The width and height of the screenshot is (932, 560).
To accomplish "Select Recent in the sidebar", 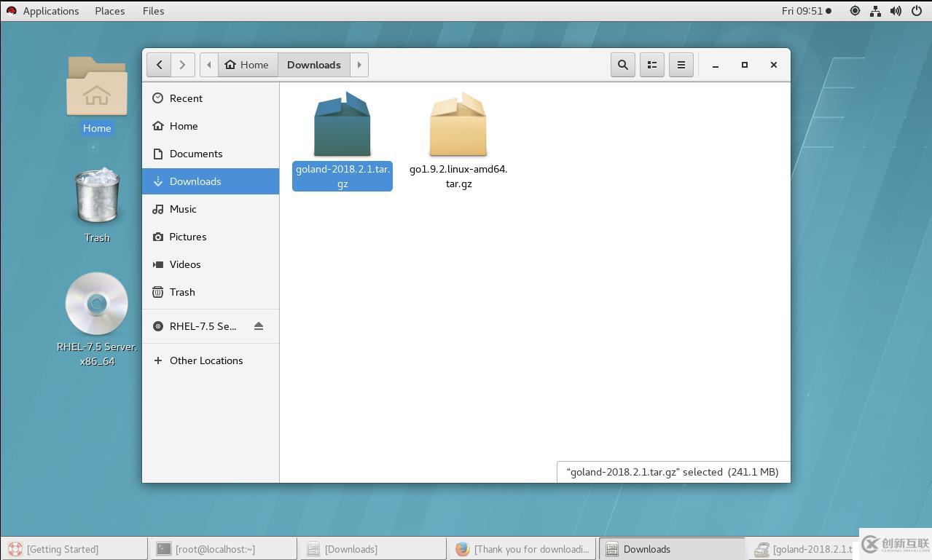I will pos(211,98).
